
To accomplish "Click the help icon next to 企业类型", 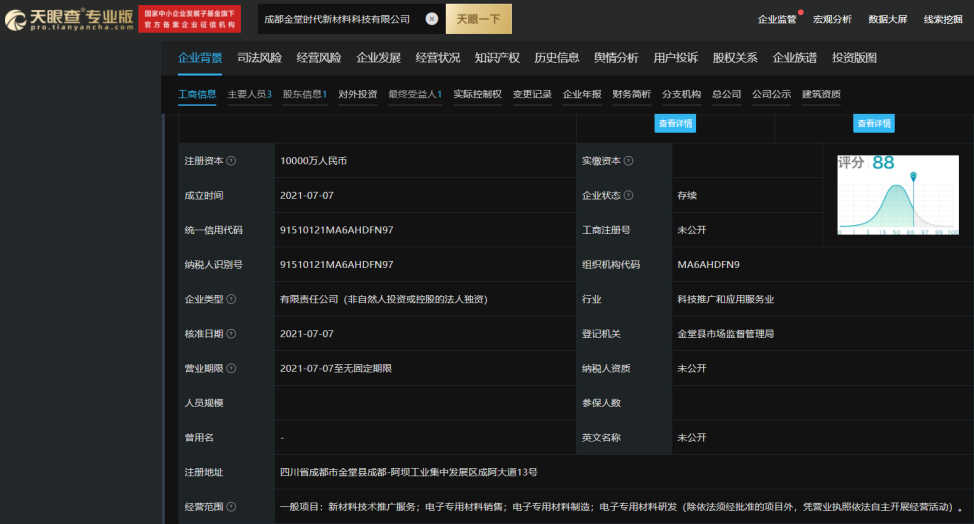I will point(231,299).
